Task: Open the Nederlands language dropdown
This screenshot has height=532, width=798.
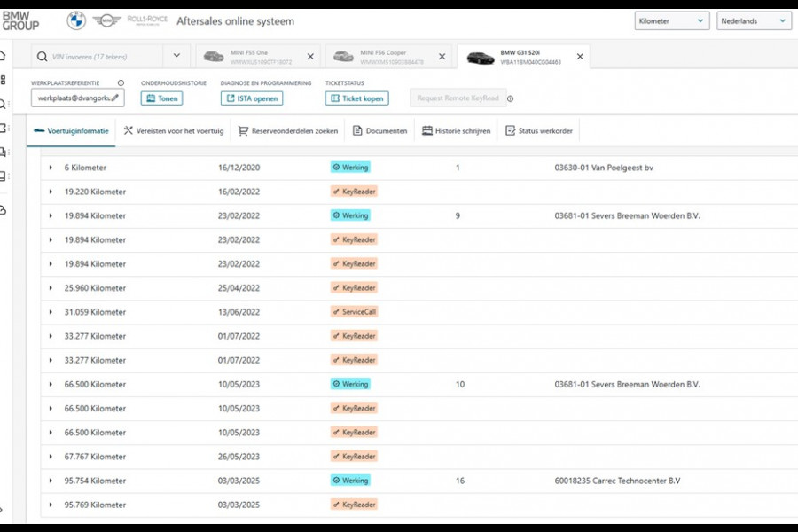Action: pyautogui.click(x=754, y=21)
